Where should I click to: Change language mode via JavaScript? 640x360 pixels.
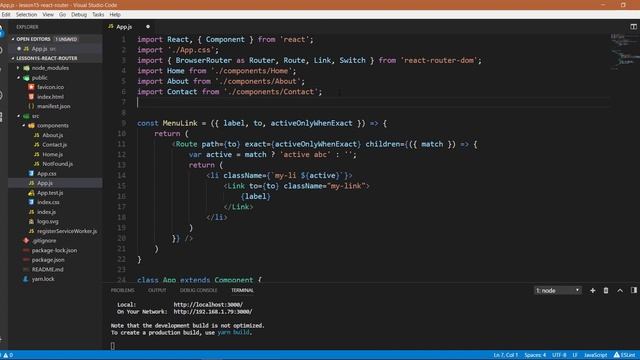(x=596, y=355)
